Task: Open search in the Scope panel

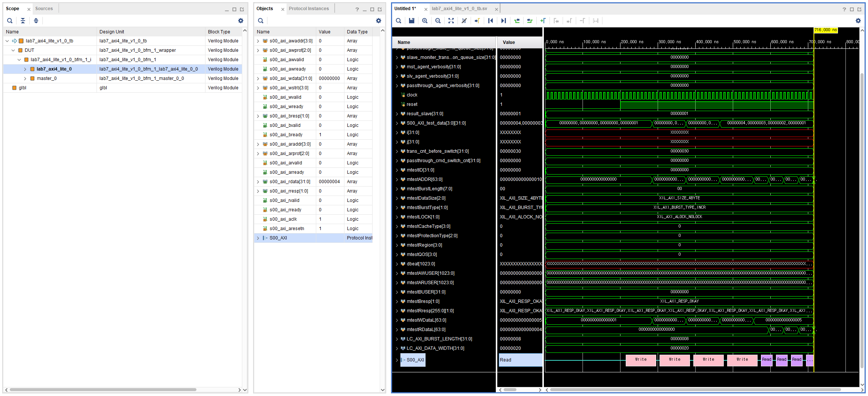Action: tap(10, 21)
